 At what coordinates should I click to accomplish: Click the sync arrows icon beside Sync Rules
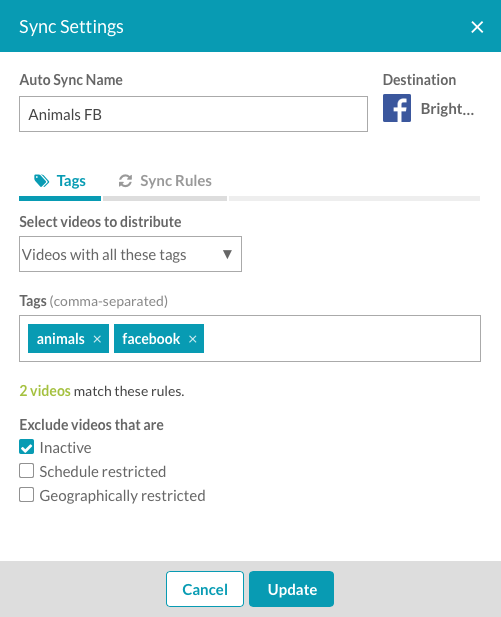125,181
